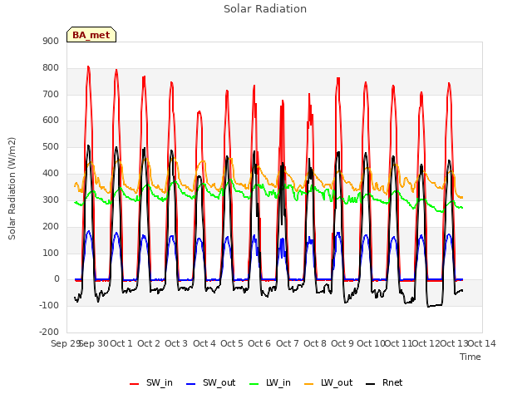Click the 500 y-axis tick label
The image size is (532, 399).
51,146
